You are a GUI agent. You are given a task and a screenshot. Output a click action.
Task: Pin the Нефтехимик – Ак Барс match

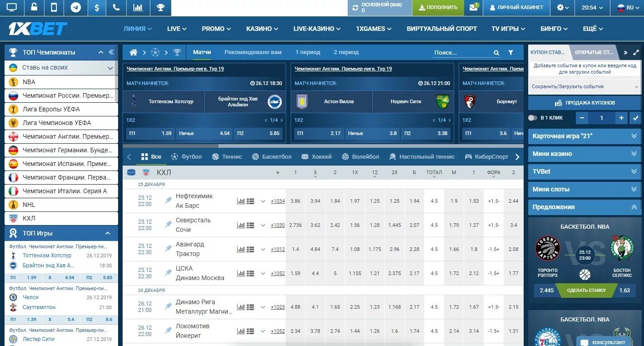(x=168, y=201)
